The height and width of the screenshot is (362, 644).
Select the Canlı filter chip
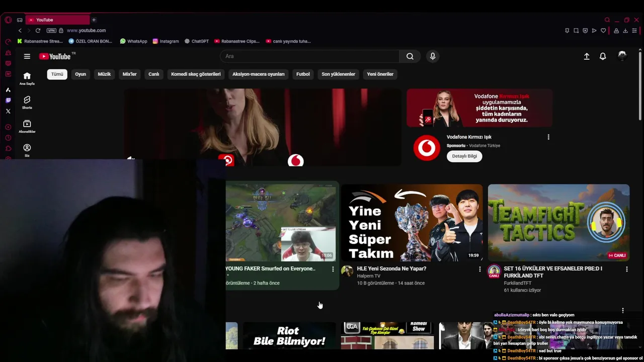(154, 74)
